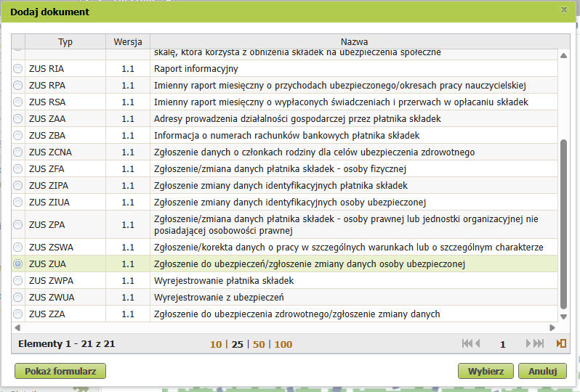580x392 pixels.
Task: Go to the last page icon
Action: (x=539, y=344)
